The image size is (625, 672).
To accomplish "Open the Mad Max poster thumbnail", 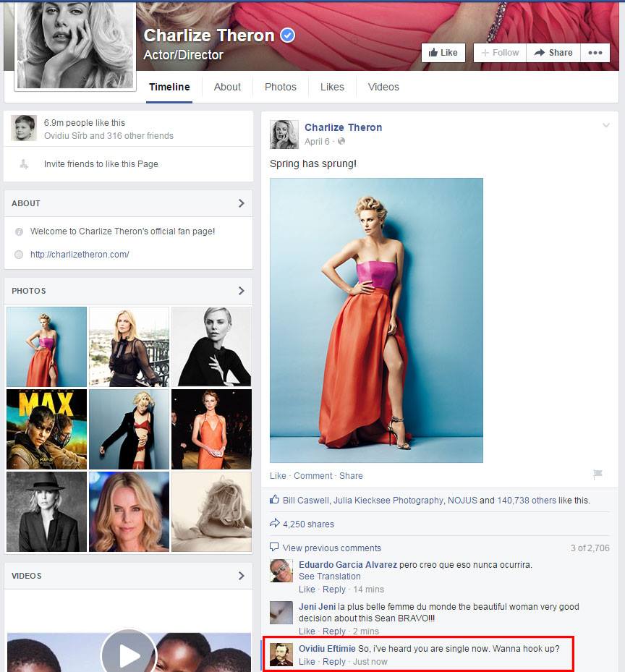I will (x=47, y=429).
